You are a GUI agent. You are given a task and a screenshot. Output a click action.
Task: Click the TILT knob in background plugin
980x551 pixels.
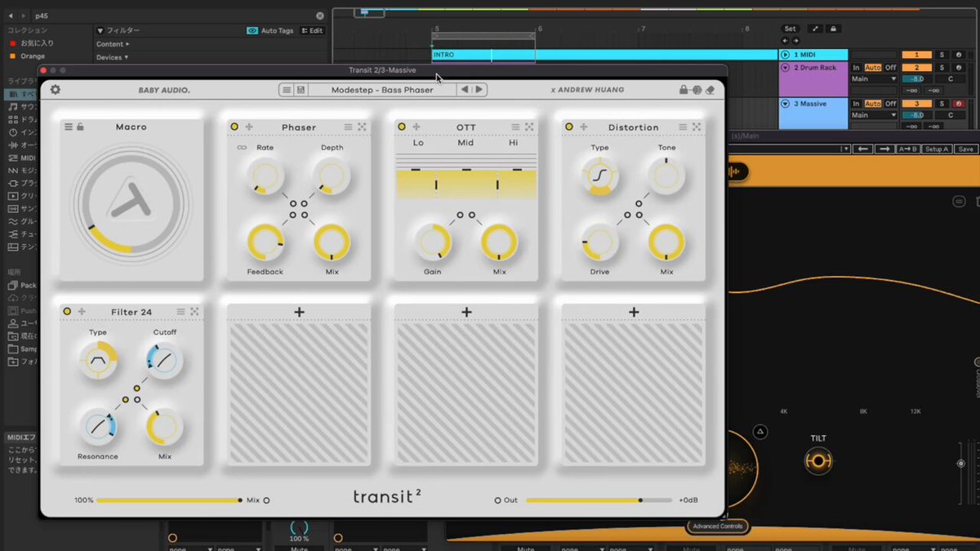818,461
